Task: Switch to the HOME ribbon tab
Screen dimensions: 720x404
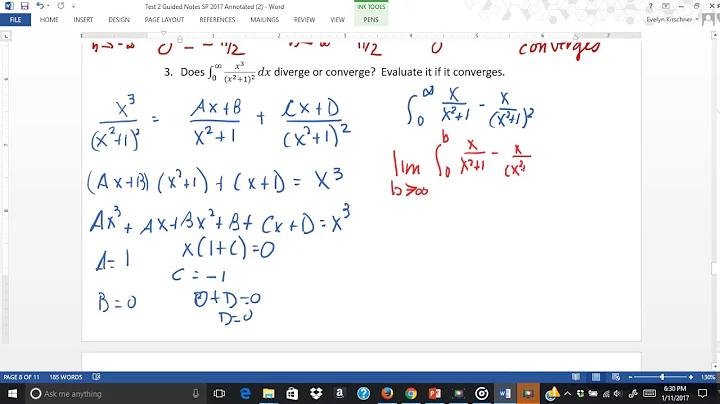Action: [x=49, y=20]
